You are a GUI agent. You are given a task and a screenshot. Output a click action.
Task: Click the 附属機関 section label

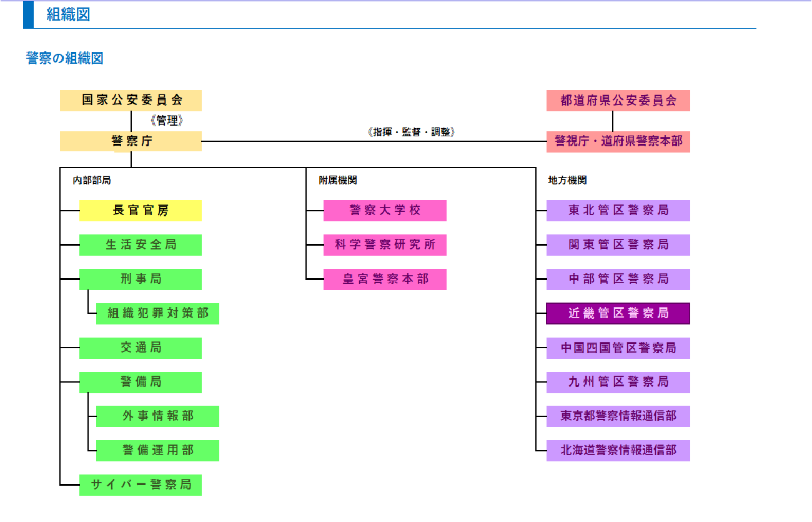338,181
